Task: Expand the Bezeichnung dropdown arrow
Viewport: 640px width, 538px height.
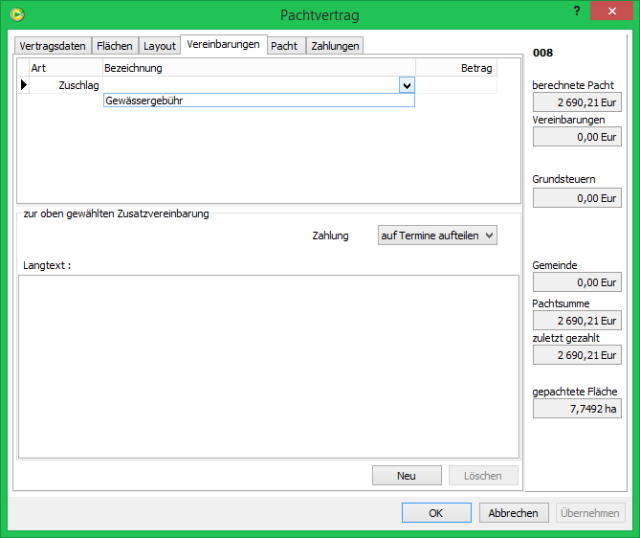Action: [406, 86]
